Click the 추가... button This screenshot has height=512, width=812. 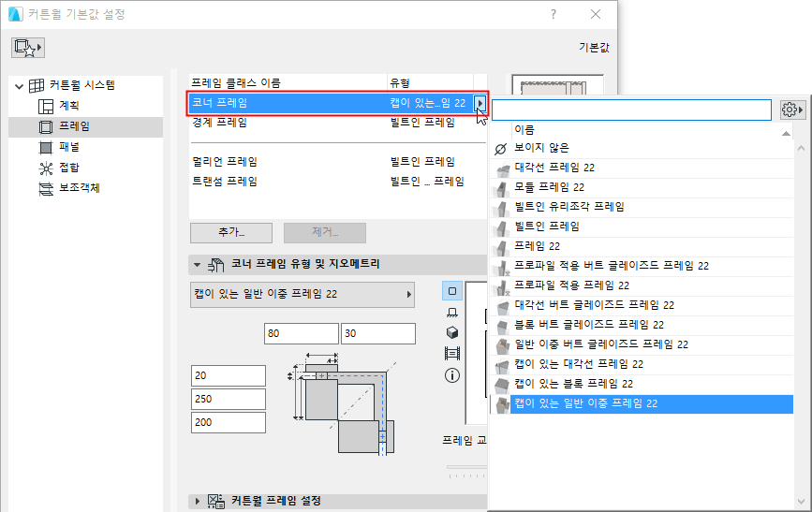(231, 232)
